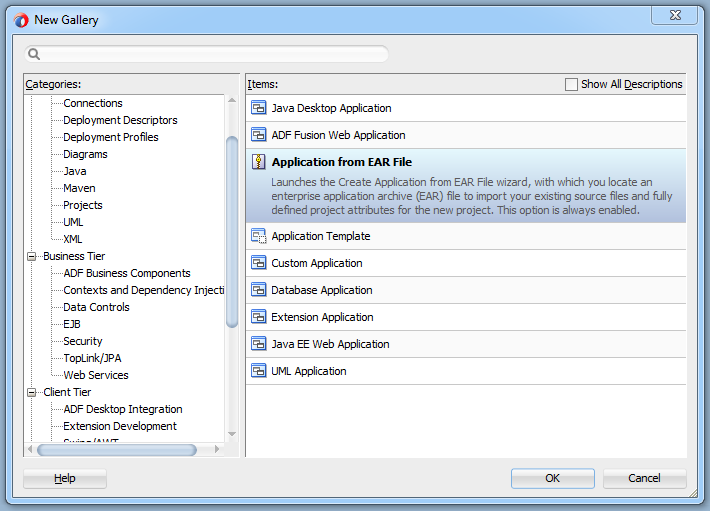Screen dimensions: 710x511
Task: Select the UML category
Action: 73,222
